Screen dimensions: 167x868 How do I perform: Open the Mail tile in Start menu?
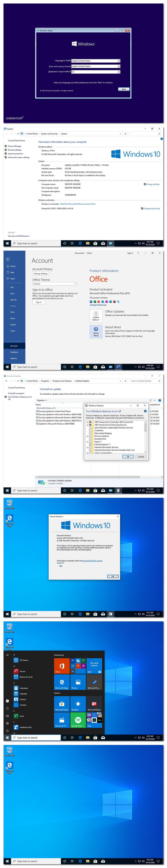94,666
